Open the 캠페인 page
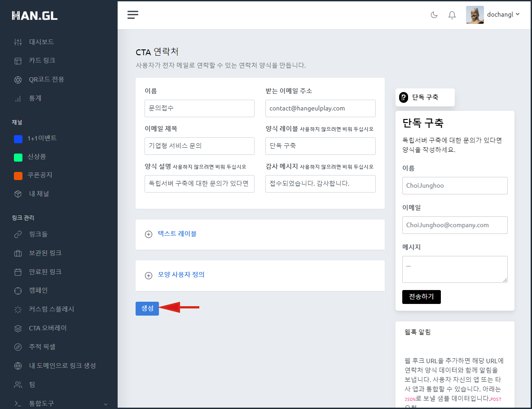Image resolution: width=532 pixels, height=409 pixels. click(x=38, y=290)
